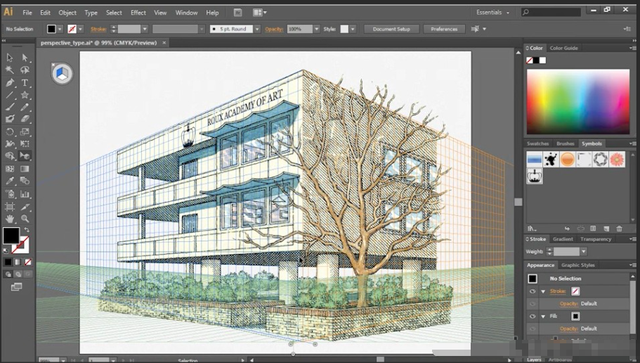Select the Type tool
Viewport: 640px width, 363px height.
point(24,83)
